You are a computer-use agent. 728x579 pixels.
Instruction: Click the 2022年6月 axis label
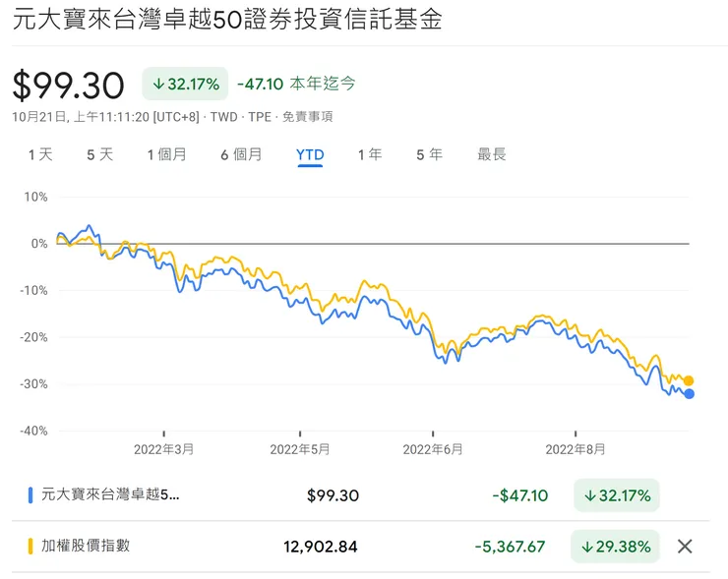pos(433,449)
